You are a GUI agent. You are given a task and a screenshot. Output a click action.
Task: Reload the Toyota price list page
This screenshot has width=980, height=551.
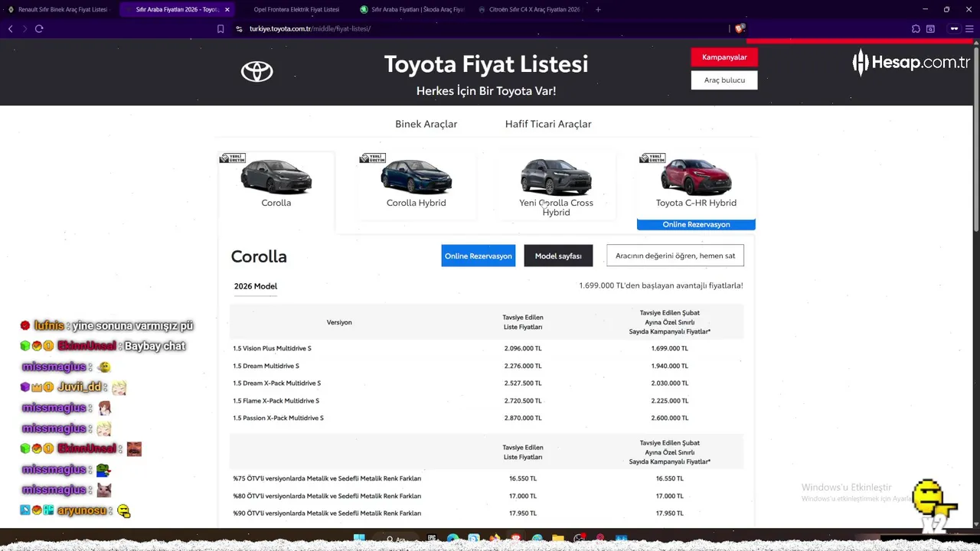(39, 28)
